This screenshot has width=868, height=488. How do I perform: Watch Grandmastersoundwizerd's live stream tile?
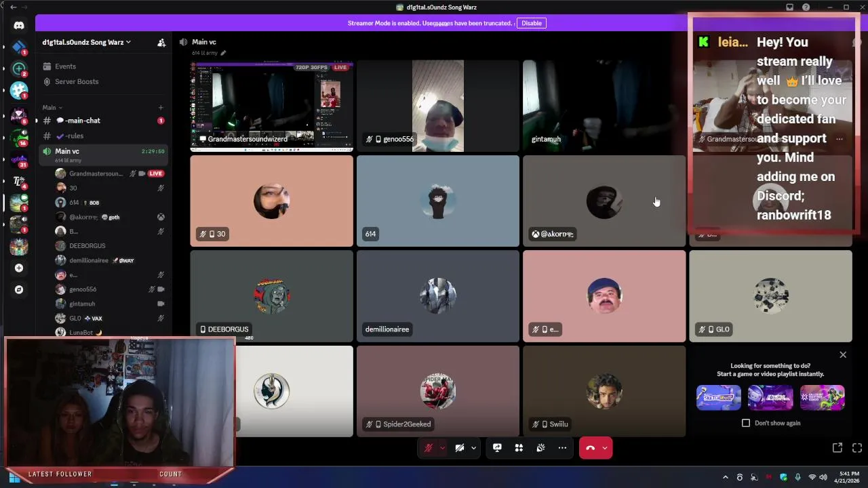[271, 106]
